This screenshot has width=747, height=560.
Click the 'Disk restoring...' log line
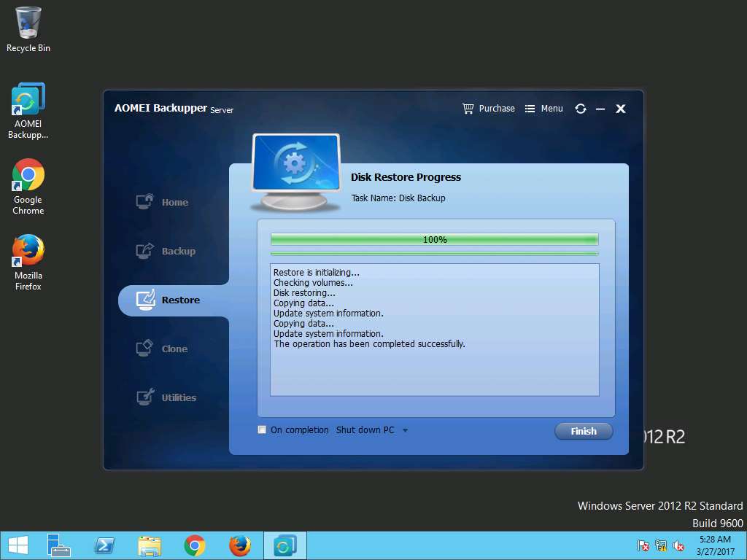pyautogui.click(x=304, y=293)
